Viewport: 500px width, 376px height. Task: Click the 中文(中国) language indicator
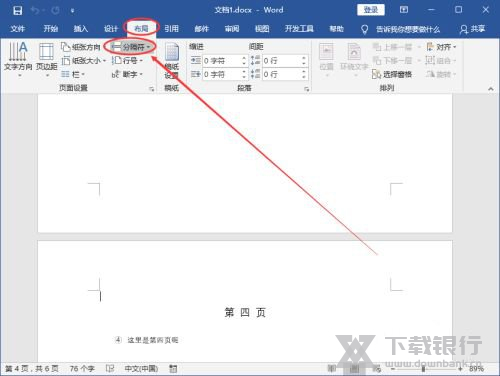(x=141, y=369)
